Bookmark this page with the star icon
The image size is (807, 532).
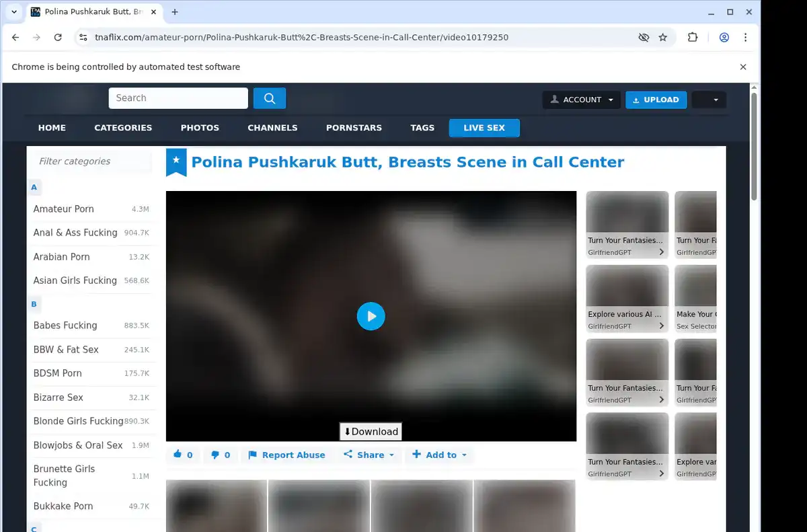[663, 38]
